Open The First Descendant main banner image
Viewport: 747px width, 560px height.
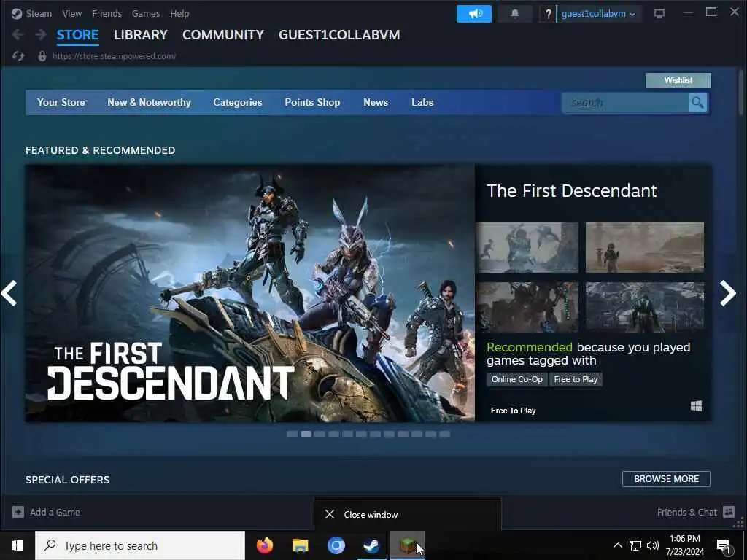click(250, 293)
